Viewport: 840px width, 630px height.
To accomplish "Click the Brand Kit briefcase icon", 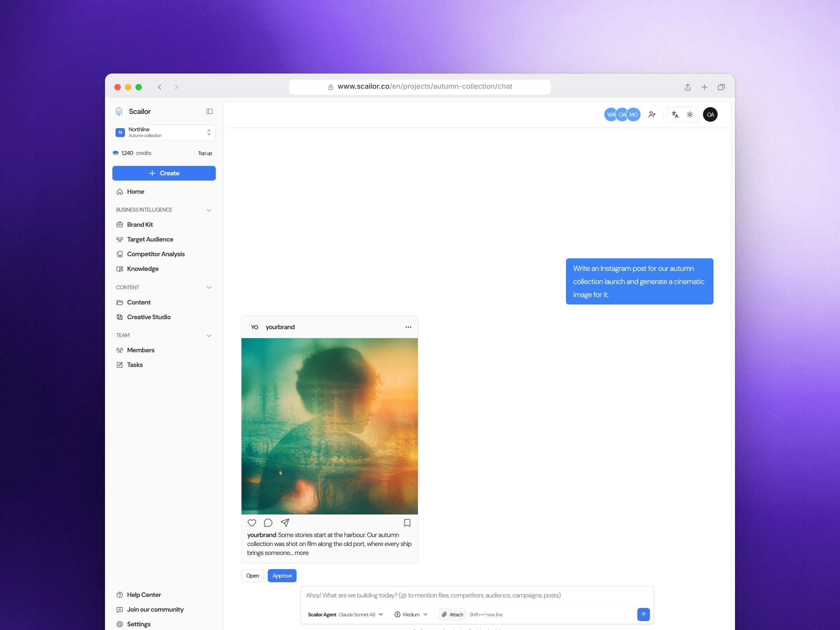I will [120, 225].
